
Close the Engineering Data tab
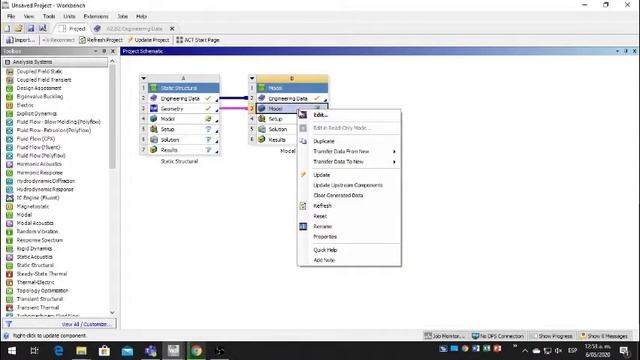[x=172, y=29]
